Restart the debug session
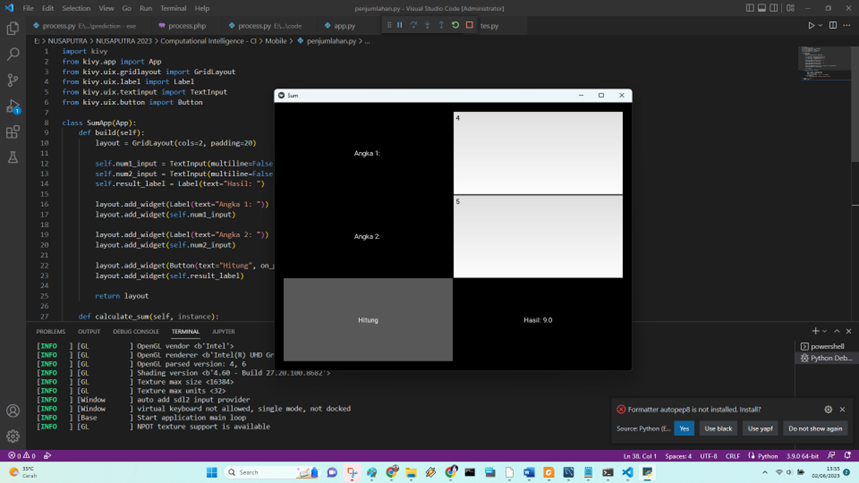 [455, 25]
